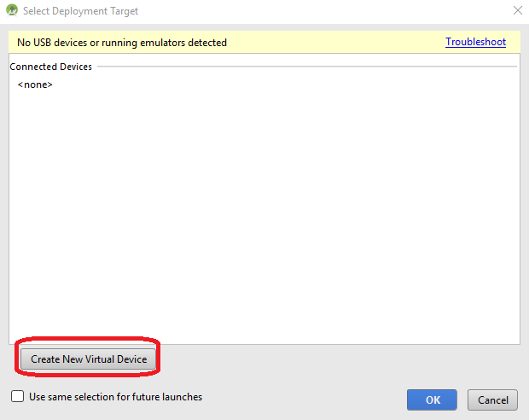529x420 pixels.
Task: Select the <none> entry under Connected Devices
Action: (x=35, y=85)
